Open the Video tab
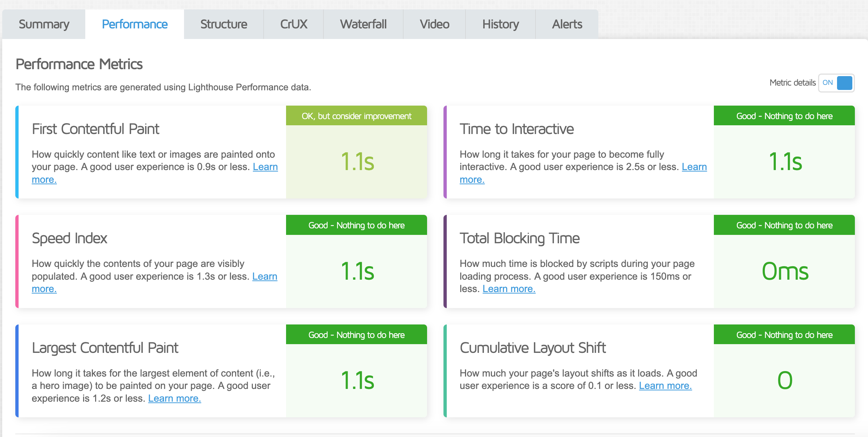 434,24
